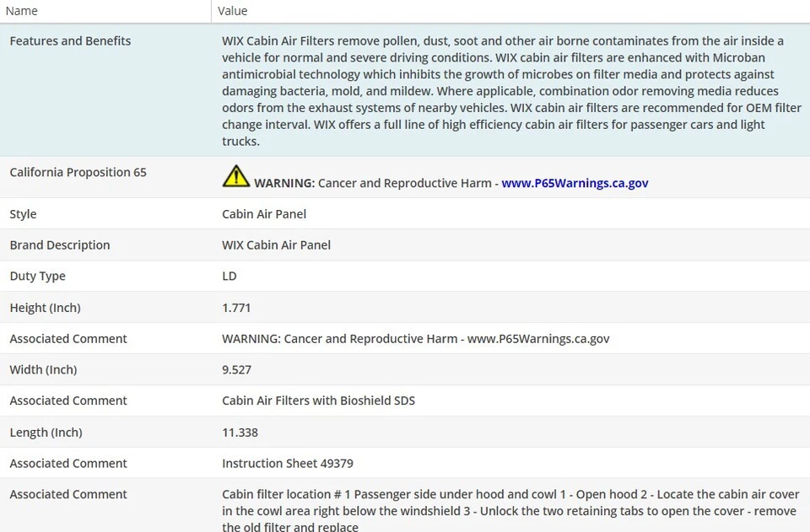Click Instruction Sheet 49379 text
This screenshot has height=532, width=810.
click(x=287, y=464)
